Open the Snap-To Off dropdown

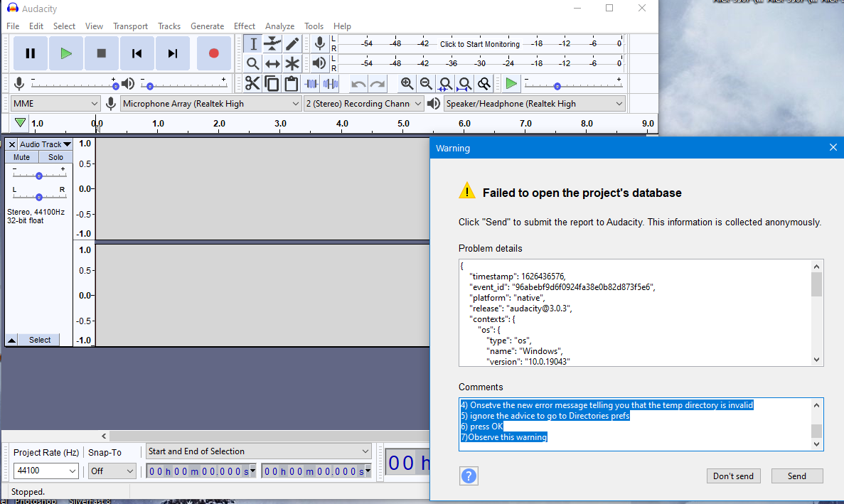pos(112,471)
